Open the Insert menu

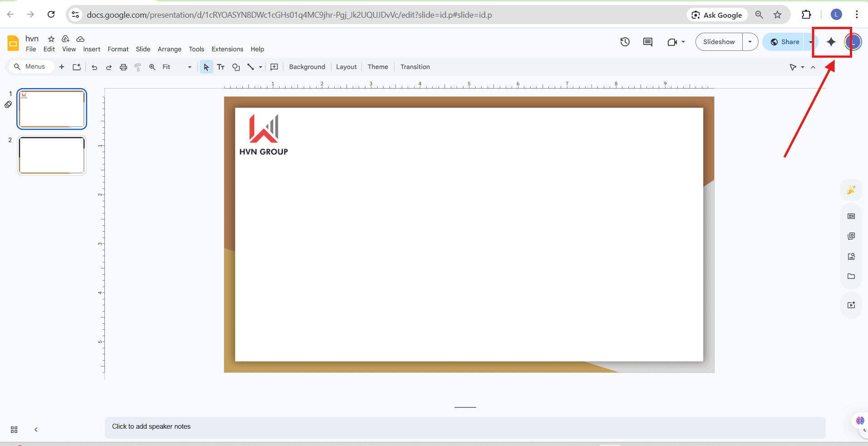coord(92,49)
